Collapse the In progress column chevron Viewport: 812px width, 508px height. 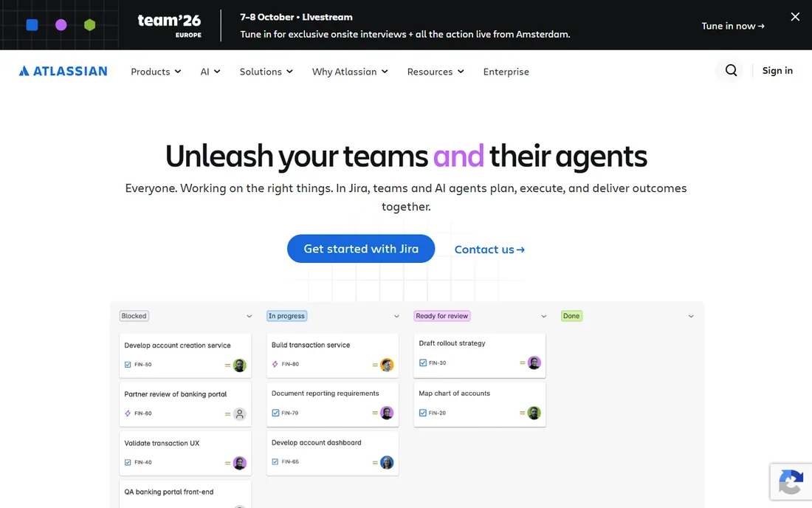click(396, 317)
